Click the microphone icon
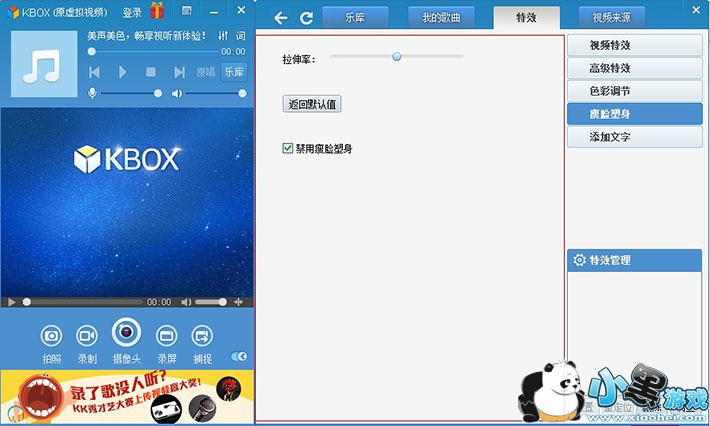This screenshot has width=710, height=426. (92, 93)
